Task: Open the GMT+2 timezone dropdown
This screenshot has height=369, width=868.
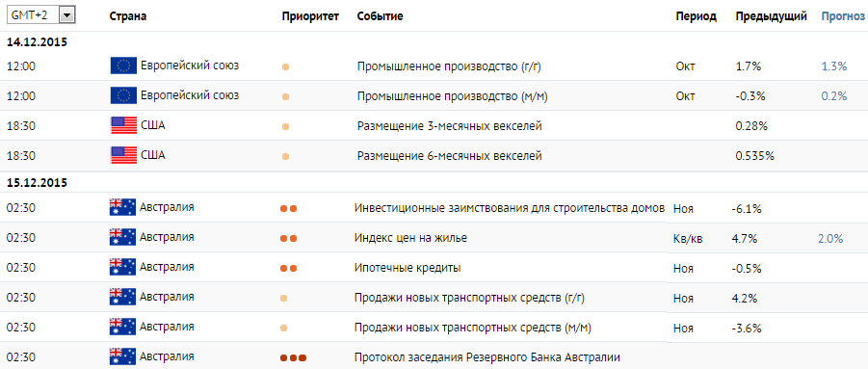Action: pos(40,15)
